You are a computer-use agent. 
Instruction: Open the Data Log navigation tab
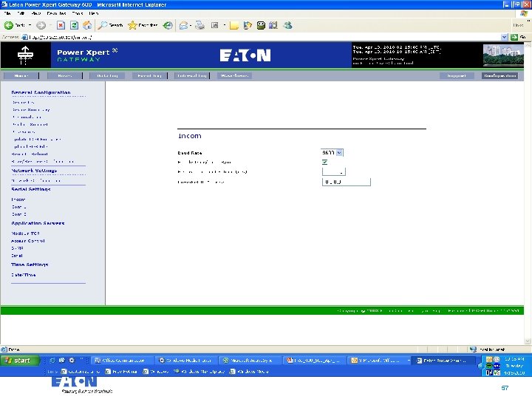(x=107, y=75)
